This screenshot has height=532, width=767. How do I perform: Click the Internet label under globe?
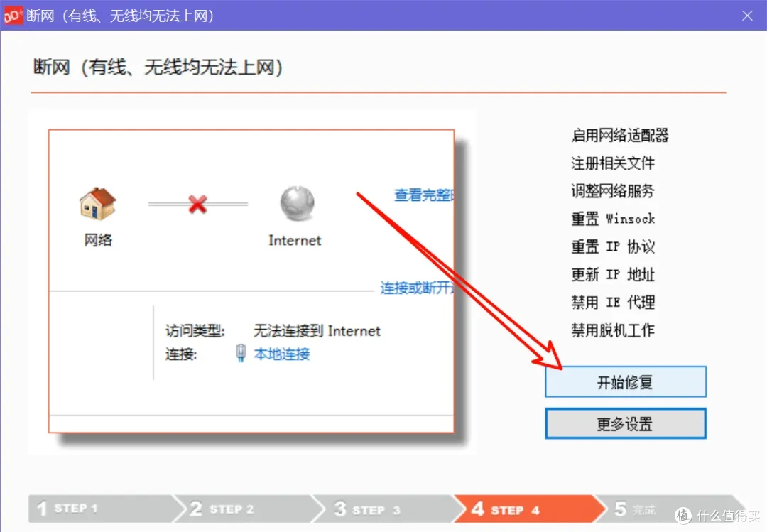point(295,240)
